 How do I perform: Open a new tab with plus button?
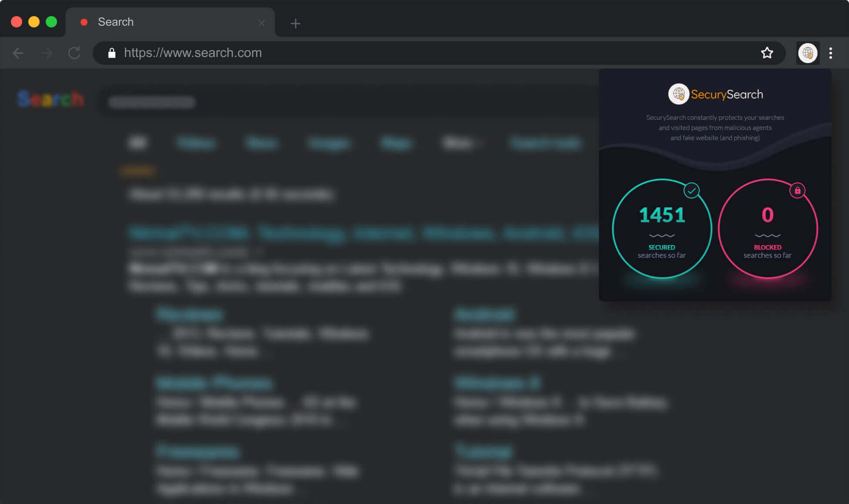[x=295, y=24]
